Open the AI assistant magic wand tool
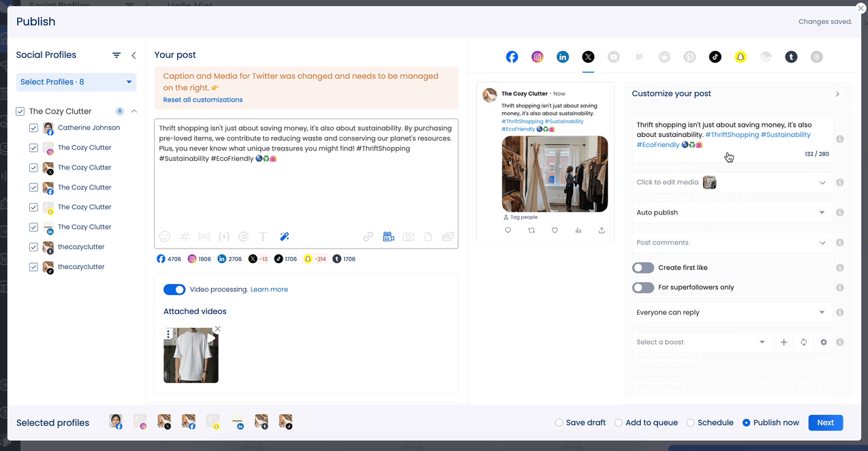Viewport: 868px width, 451px height. pyautogui.click(x=284, y=236)
